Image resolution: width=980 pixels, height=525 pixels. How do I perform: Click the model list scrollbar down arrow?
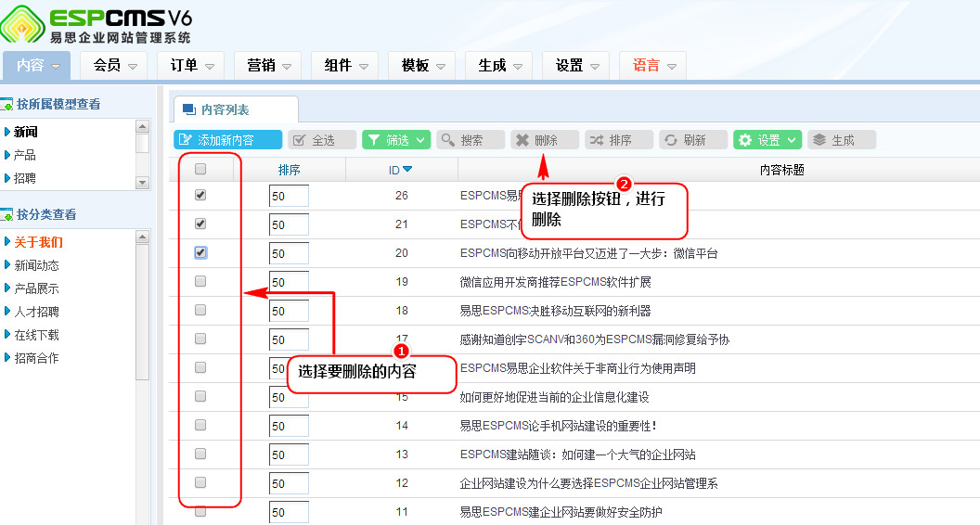[143, 183]
